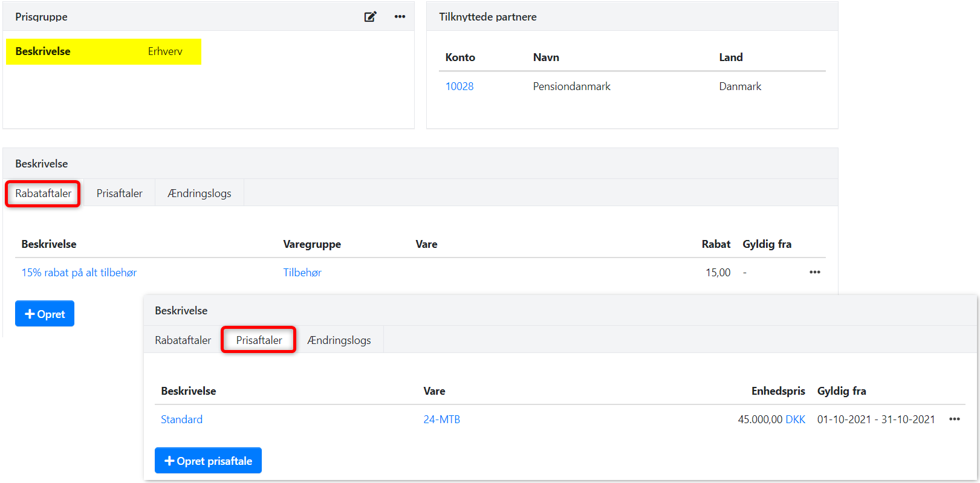Switch to Prisaftaler tab next to outlined Rabataftaler
Image resolution: width=980 pixels, height=483 pixels.
119,193
